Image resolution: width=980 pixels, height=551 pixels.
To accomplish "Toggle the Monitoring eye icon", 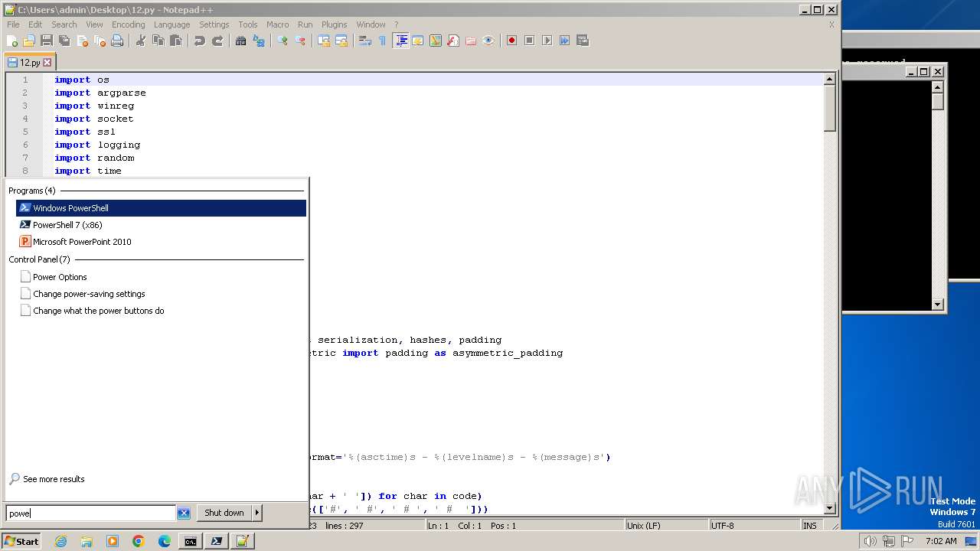I will [x=488, y=41].
